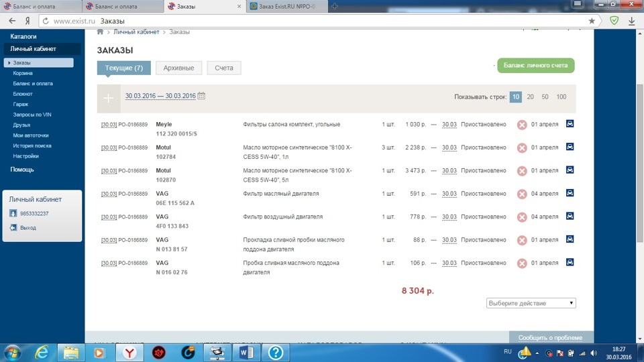Click status date 30.03 in Motul 102870 row
The width and height of the screenshot is (644, 362).
coord(449,171)
